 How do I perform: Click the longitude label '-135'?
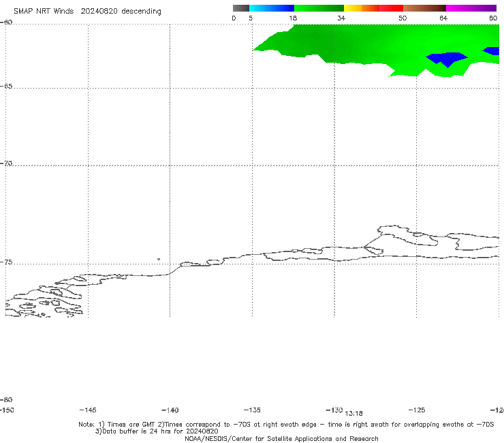click(x=252, y=410)
